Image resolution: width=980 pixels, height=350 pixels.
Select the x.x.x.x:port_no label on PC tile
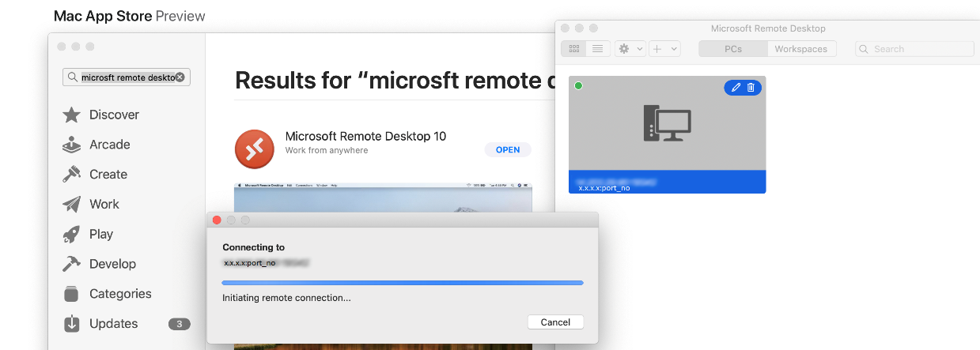click(x=604, y=188)
